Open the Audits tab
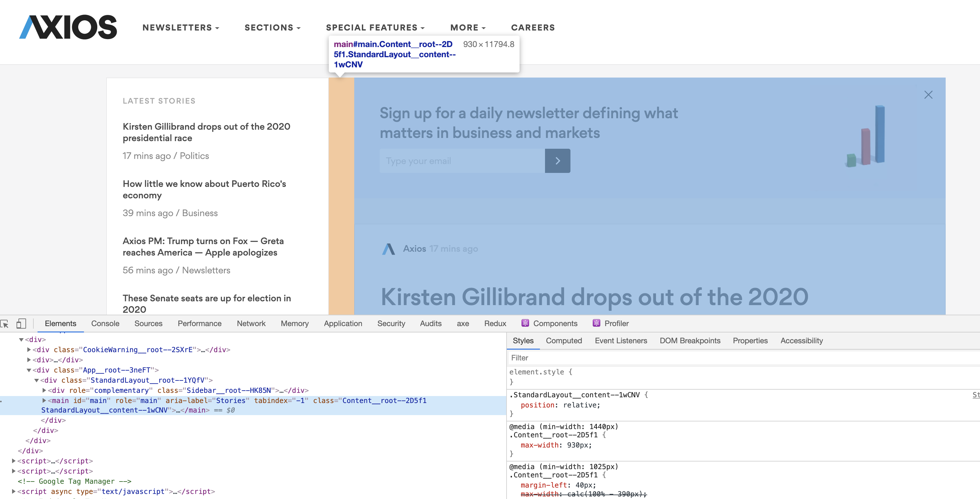 (x=431, y=323)
